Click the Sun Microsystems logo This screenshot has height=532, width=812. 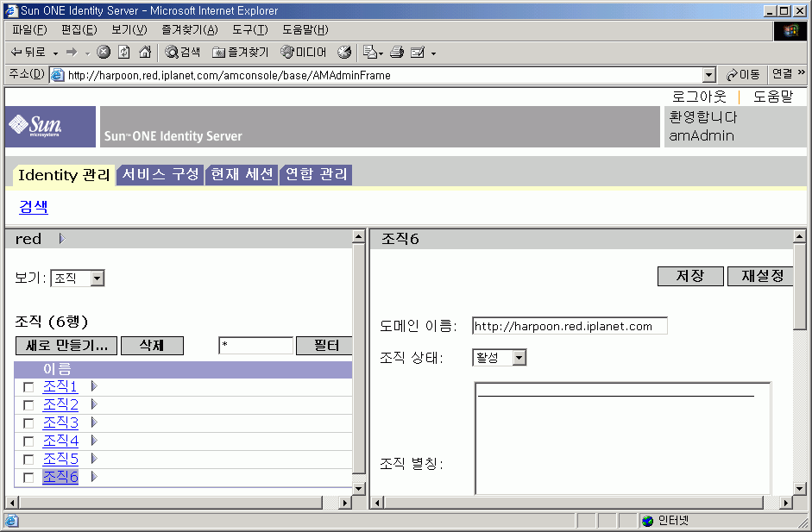50,127
